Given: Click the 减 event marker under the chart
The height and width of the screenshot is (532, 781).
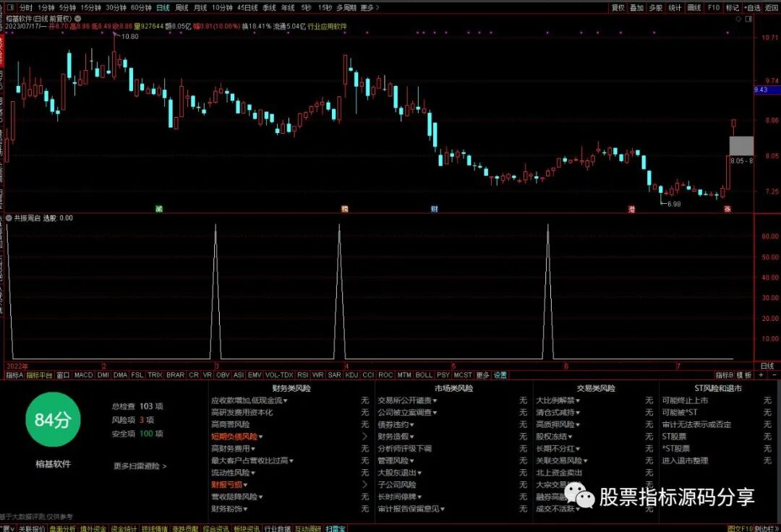Looking at the screenshot, I should 159,209.
